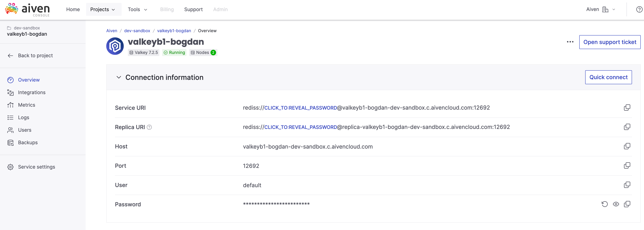The image size is (644, 230).
Task: Open the help question mark icon in header
Action: [x=639, y=10]
